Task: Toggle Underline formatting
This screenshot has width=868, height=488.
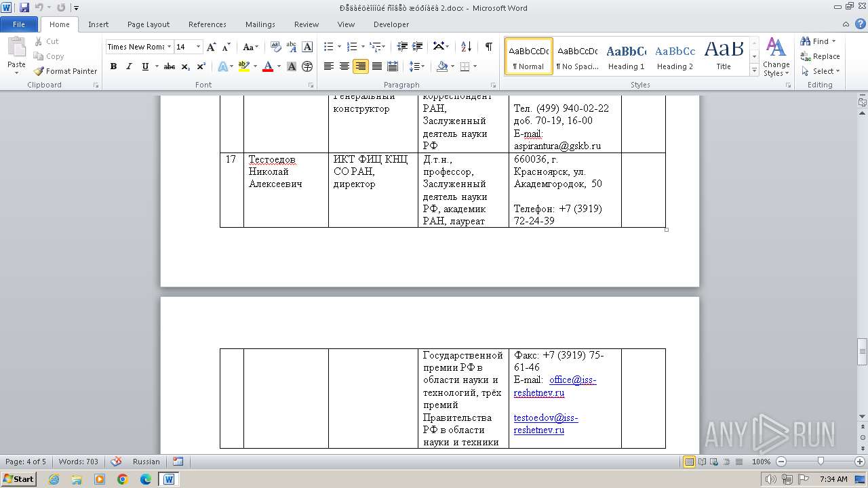Action: pyautogui.click(x=145, y=66)
